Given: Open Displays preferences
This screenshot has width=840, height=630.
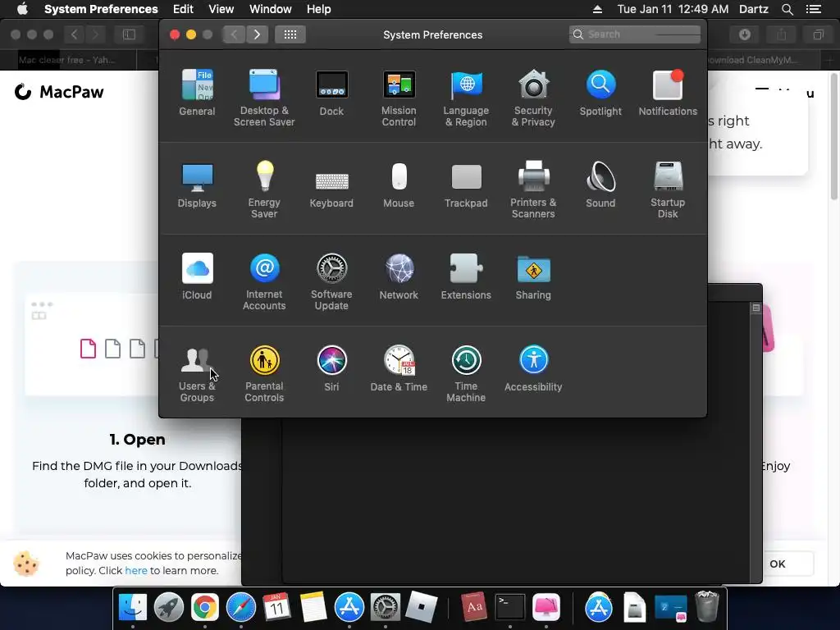Looking at the screenshot, I should [x=197, y=185].
